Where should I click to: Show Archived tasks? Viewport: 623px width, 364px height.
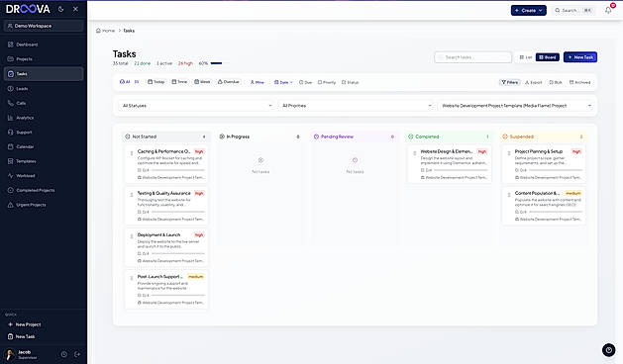579,82
